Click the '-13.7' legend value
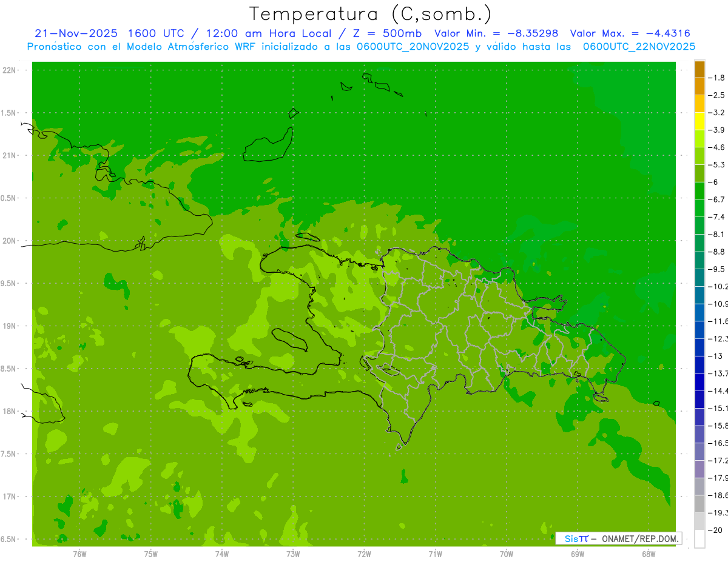Image resolution: width=728 pixels, height=562 pixels. 718,373
